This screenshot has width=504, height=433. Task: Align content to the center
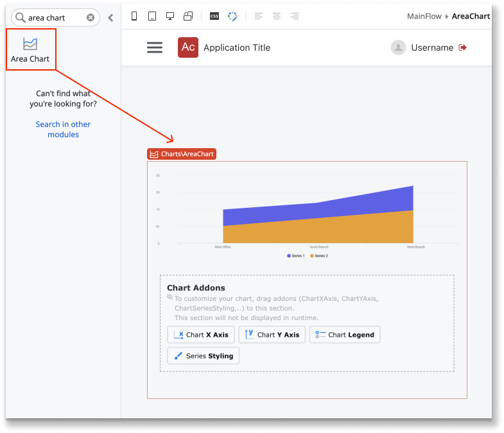click(x=277, y=16)
